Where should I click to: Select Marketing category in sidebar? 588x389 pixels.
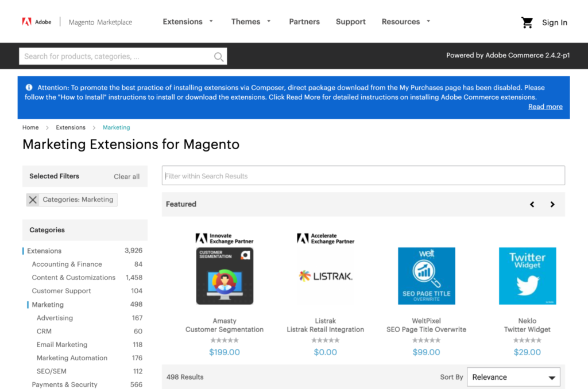click(48, 305)
